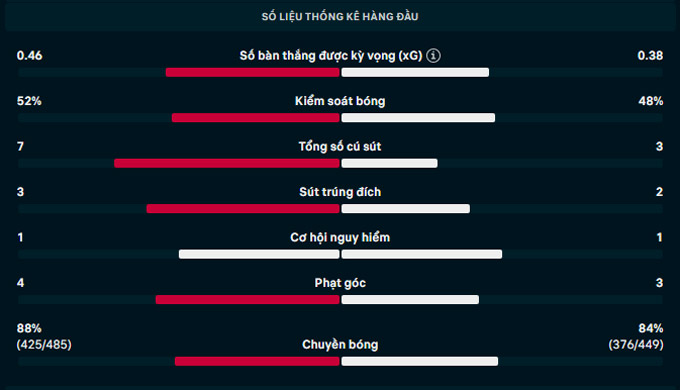Image resolution: width=680 pixels, height=390 pixels.
Task: Click the red xG bar for home team
Action: point(252,72)
